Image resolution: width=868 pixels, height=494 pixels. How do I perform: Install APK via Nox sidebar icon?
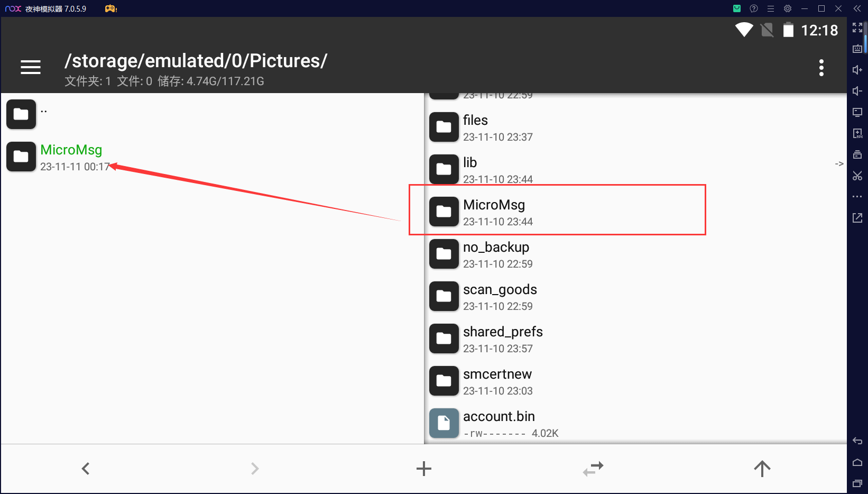[857, 133]
